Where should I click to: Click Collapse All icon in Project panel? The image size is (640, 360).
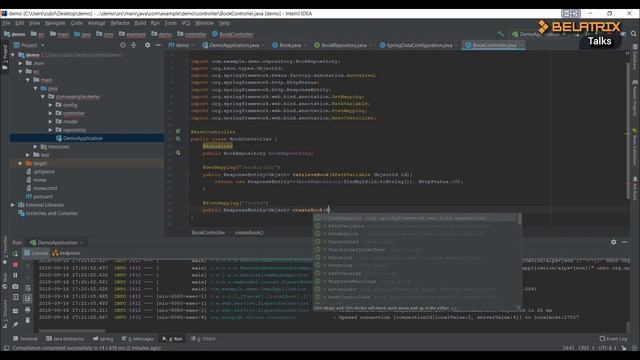pos(133,45)
